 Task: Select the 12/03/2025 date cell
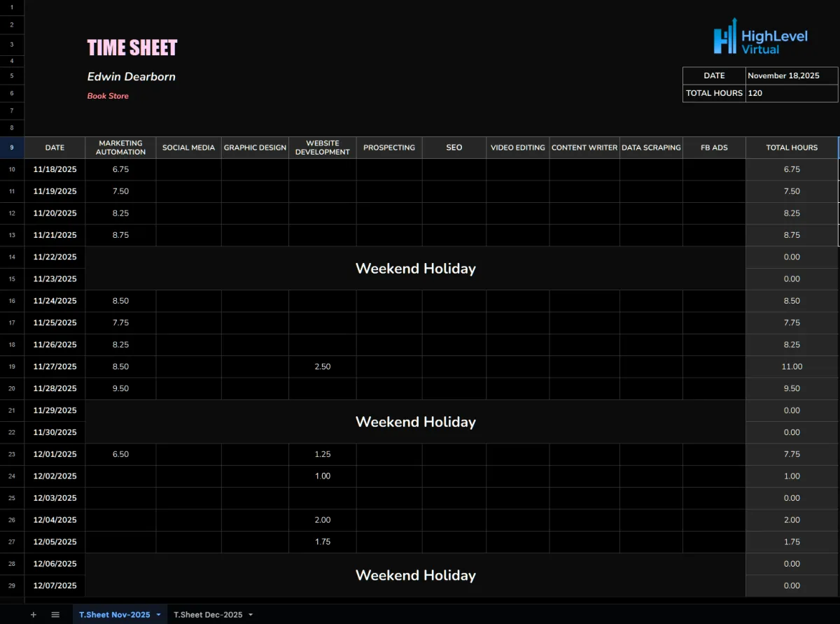[55, 498]
